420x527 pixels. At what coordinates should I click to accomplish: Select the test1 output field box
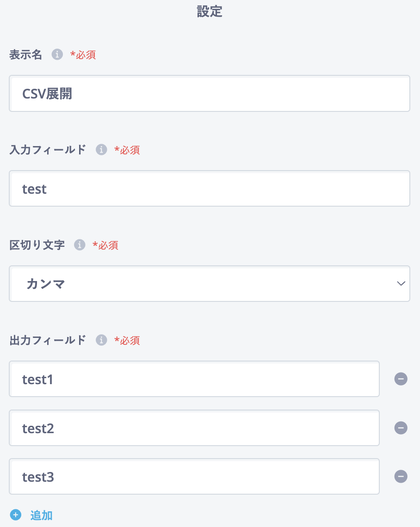click(x=194, y=379)
